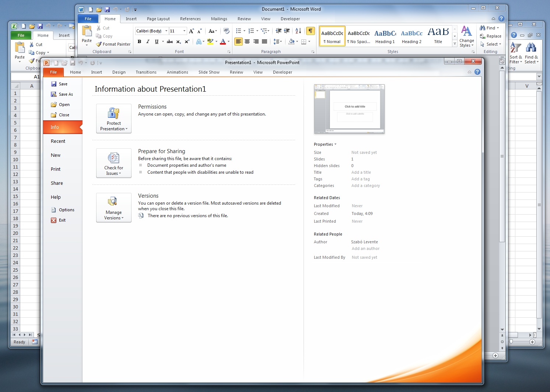550x392 pixels.
Task: Click Save in PowerPoint's Backstage menu
Action: (59, 84)
